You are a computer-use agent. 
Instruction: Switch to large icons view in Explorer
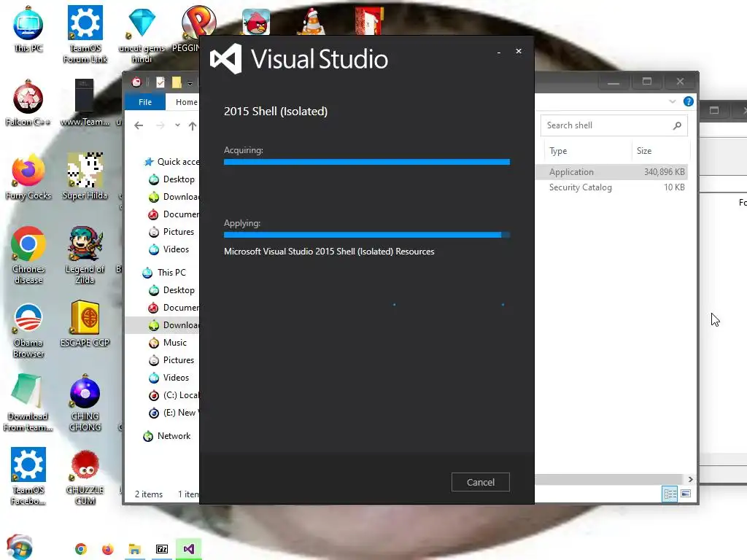686,494
